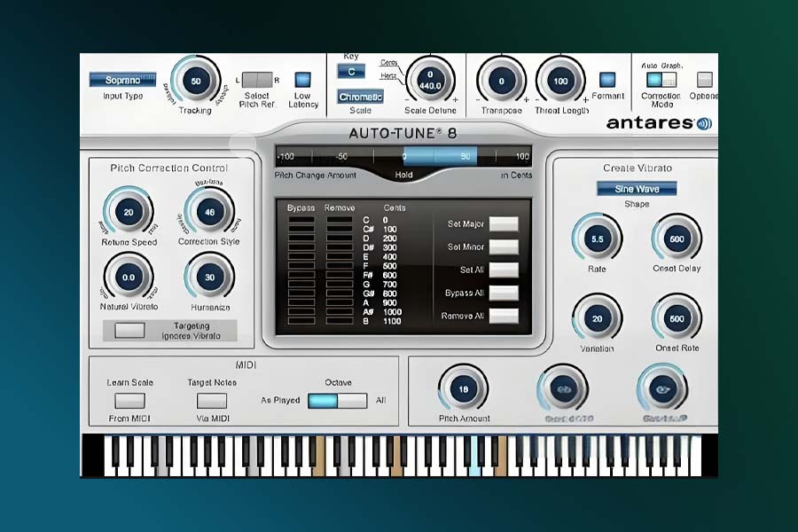
Task: Open the Chromatic Scale selector
Action: [360, 97]
